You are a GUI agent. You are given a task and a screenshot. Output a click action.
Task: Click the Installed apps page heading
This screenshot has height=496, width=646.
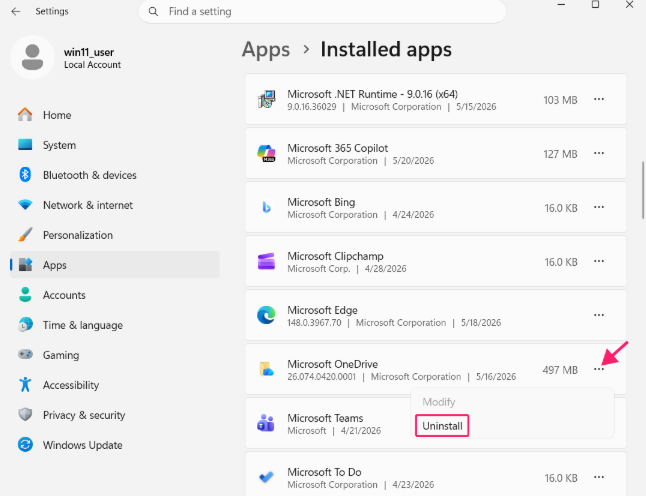pos(386,49)
